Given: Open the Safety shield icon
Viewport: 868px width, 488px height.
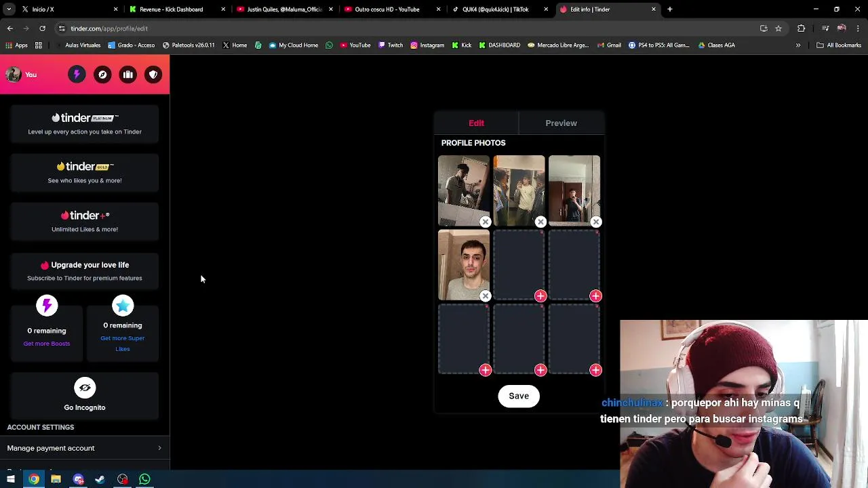Looking at the screenshot, I should pyautogui.click(x=153, y=75).
